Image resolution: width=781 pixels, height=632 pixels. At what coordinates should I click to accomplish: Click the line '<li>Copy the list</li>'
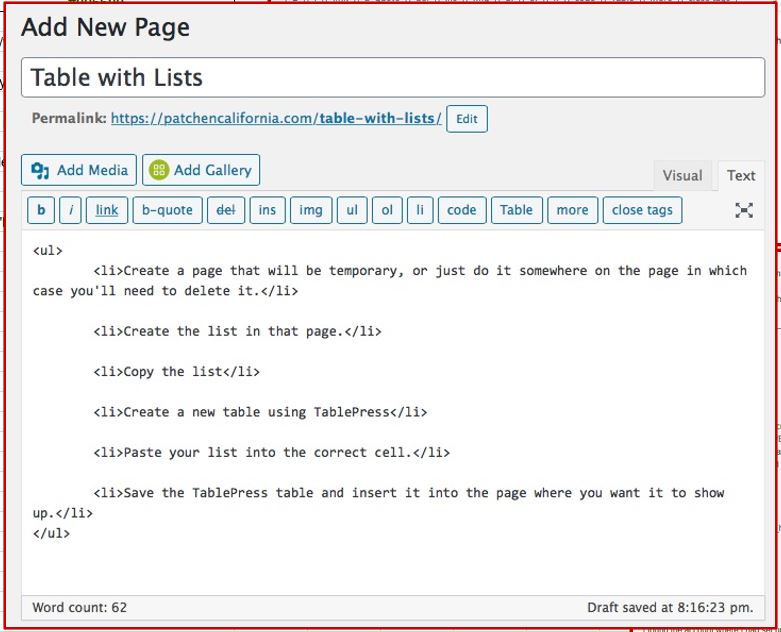point(176,372)
